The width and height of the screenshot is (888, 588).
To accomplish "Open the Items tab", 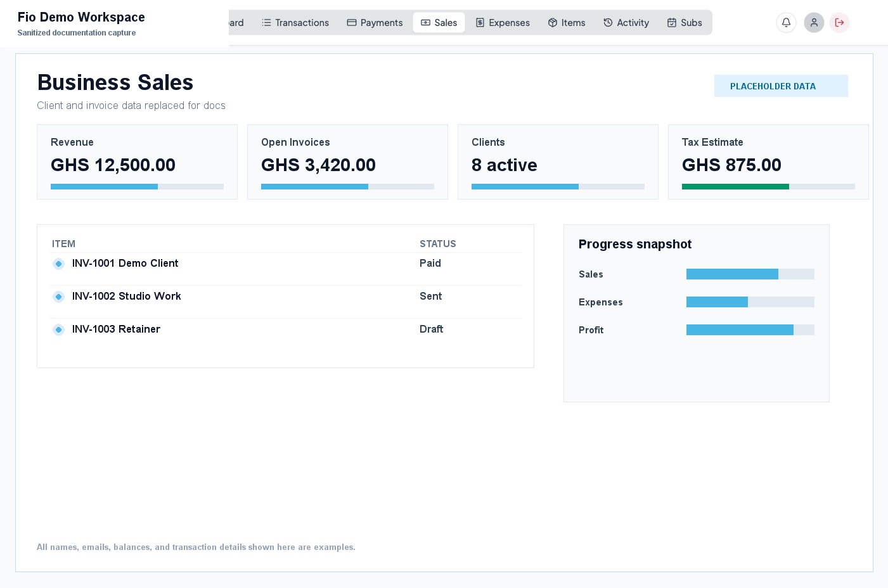I will (567, 23).
